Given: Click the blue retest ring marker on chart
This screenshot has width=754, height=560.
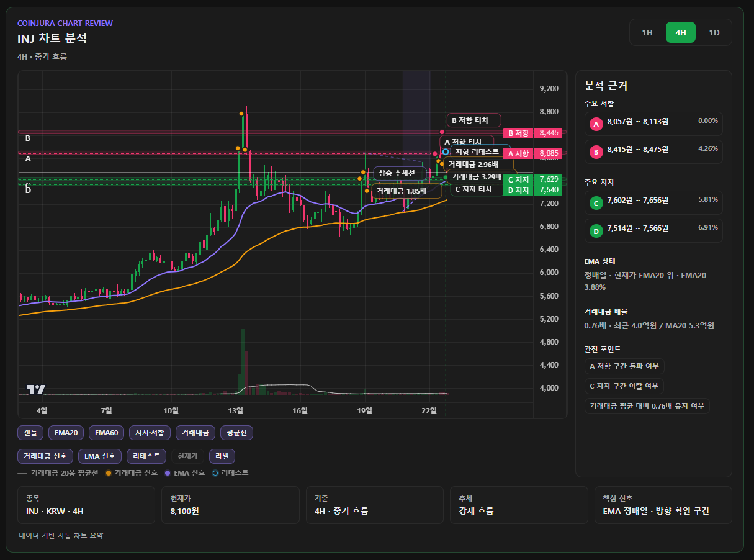Looking at the screenshot, I should click(x=446, y=151).
